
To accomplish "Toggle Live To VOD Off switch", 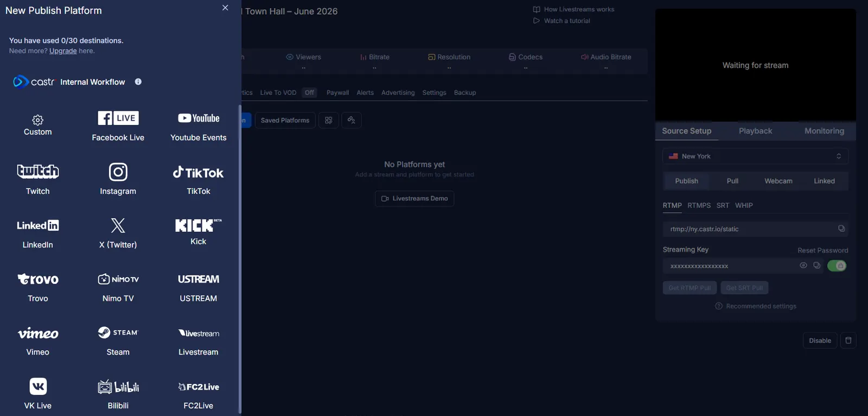I will 309,92.
